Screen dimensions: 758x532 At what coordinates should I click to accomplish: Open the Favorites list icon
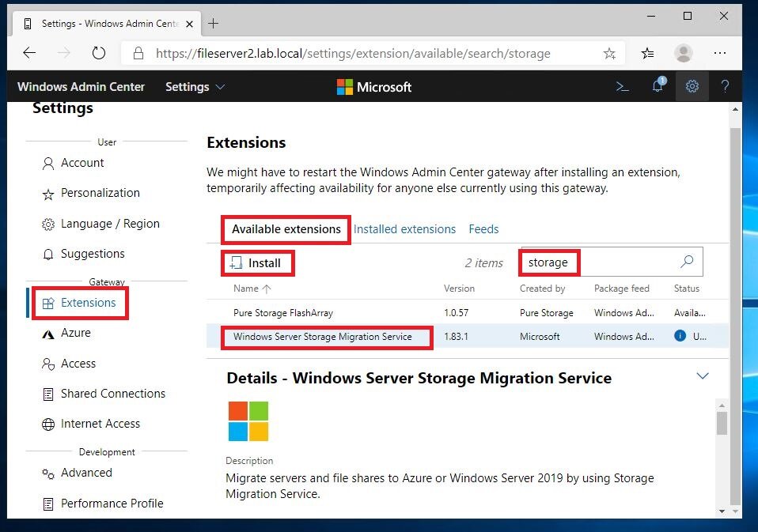648,53
